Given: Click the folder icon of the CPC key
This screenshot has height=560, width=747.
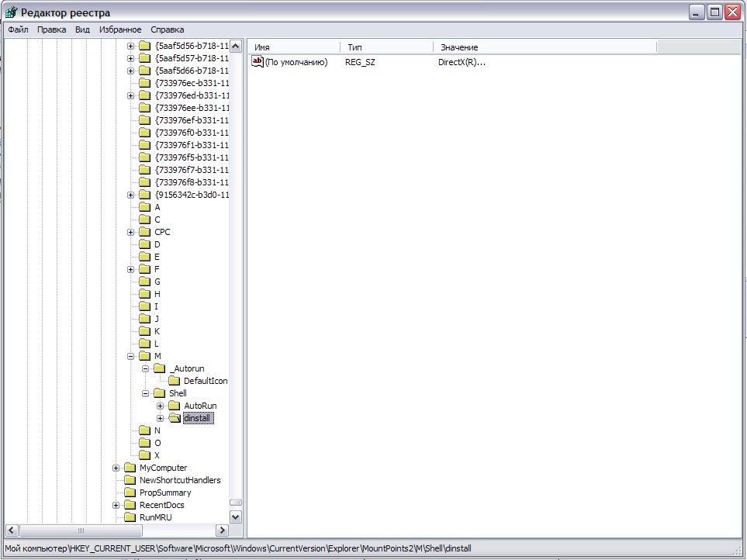Looking at the screenshot, I should [x=144, y=232].
